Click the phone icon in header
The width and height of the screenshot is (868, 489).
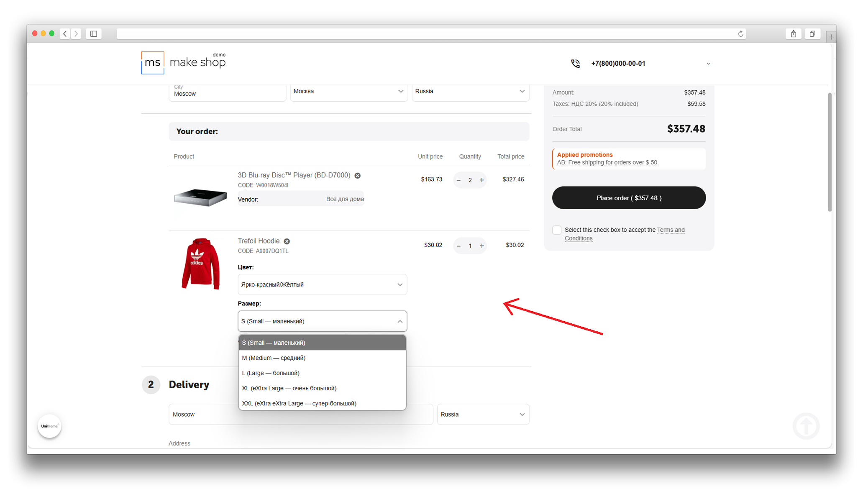(x=576, y=64)
